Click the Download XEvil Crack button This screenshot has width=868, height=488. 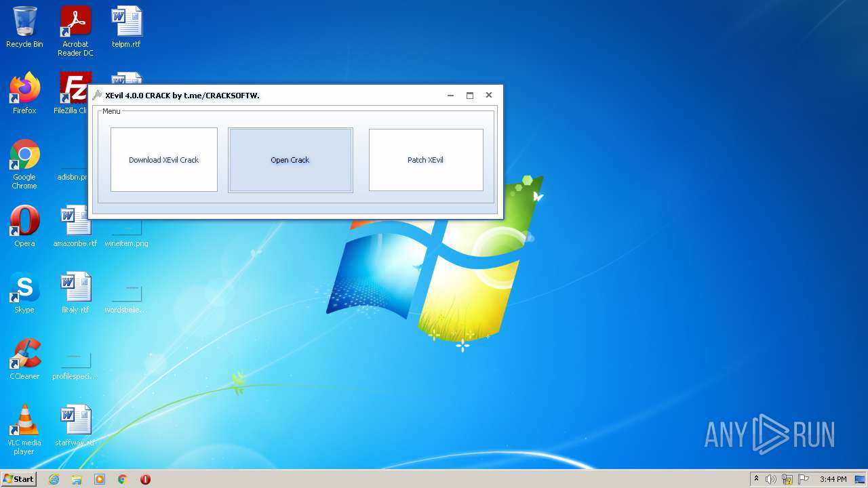[164, 160]
